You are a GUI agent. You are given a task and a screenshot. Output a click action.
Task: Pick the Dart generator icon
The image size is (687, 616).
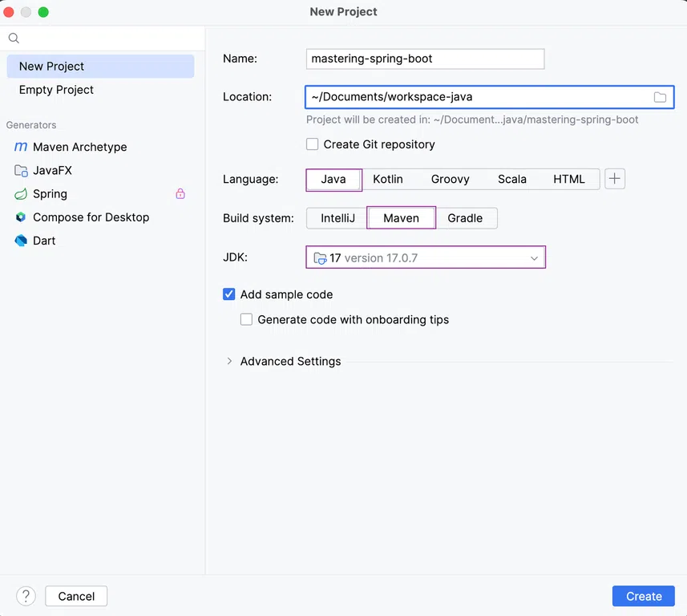coord(21,241)
